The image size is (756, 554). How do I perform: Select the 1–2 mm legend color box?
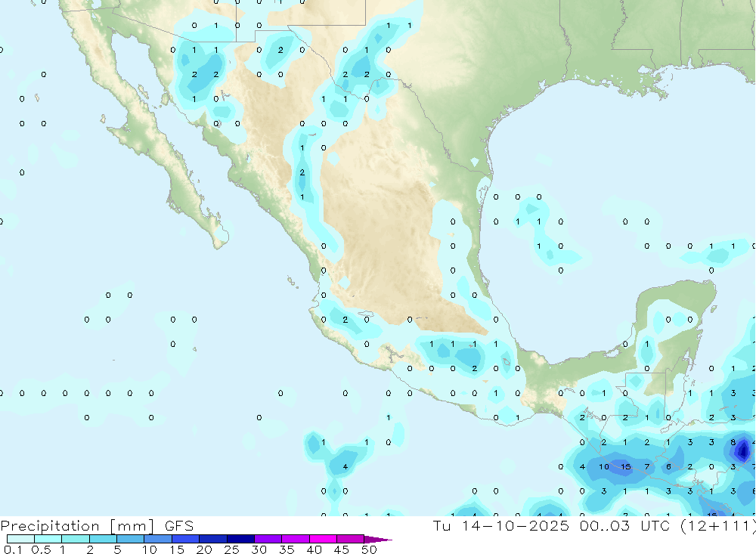pyautogui.click(x=76, y=539)
